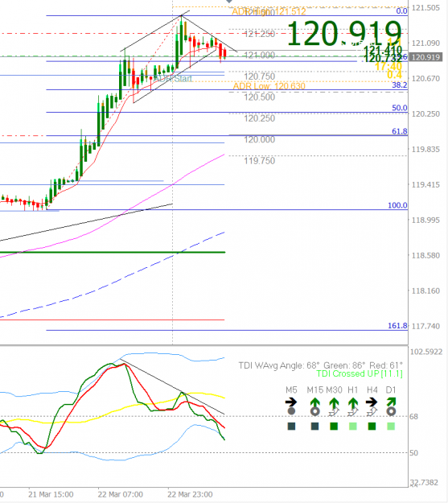Click the 119.415 price axis value

pos(425,185)
